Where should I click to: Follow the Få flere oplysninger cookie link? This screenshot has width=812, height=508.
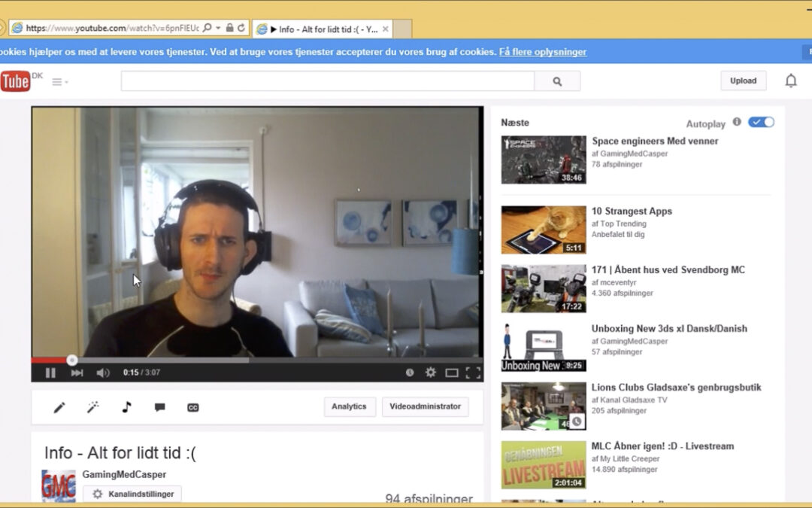(543, 52)
